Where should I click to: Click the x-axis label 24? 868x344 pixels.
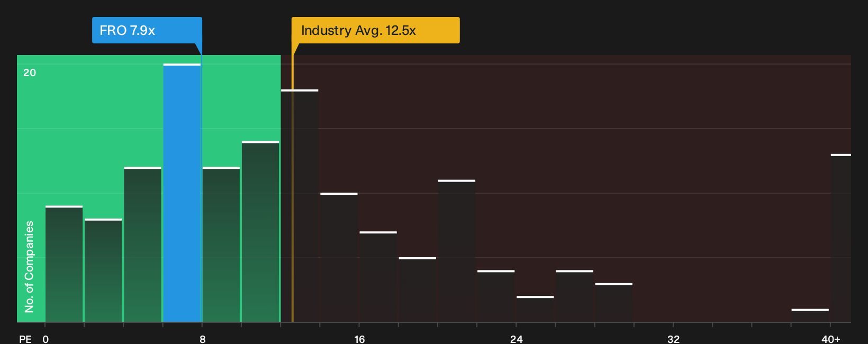tap(517, 339)
